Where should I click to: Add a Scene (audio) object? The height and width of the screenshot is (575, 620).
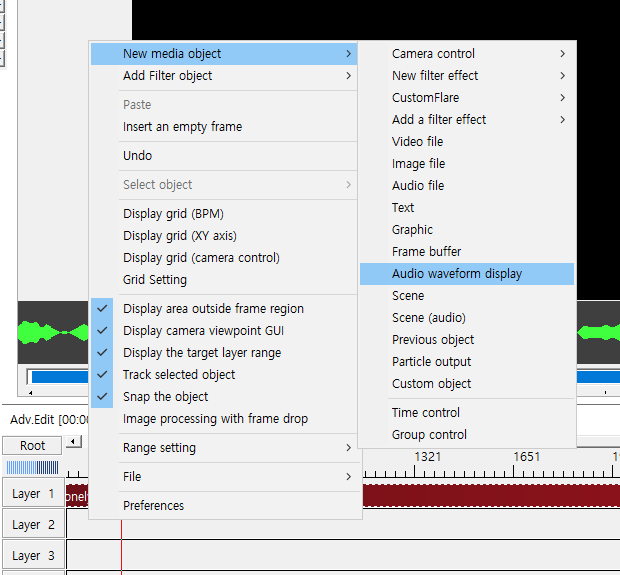(467, 318)
